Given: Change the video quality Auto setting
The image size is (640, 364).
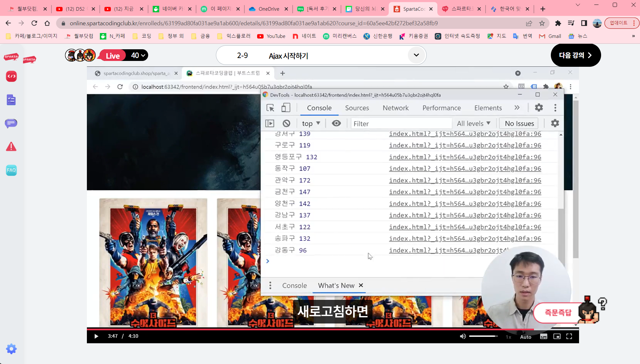Looking at the screenshot, I should pos(526,337).
